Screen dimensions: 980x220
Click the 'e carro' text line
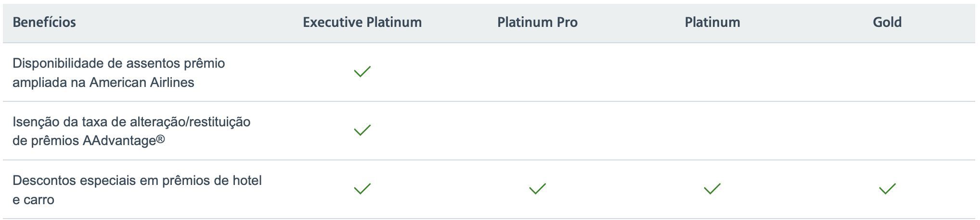click(x=33, y=200)
